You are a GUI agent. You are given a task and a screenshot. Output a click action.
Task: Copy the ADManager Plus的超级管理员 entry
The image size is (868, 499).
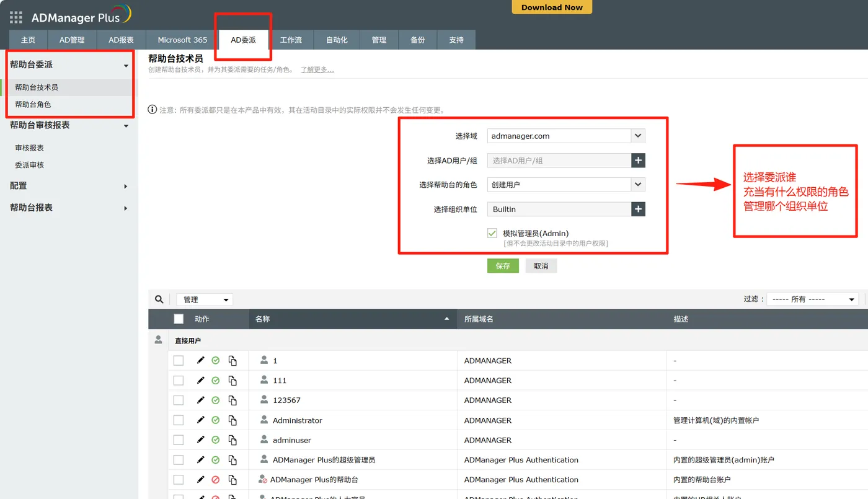tap(232, 460)
